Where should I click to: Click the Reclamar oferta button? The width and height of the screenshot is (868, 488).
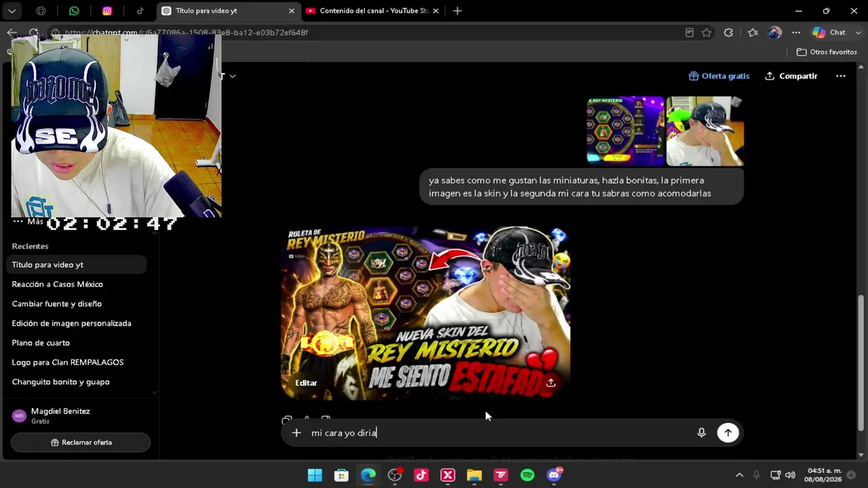[x=81, y=443]
